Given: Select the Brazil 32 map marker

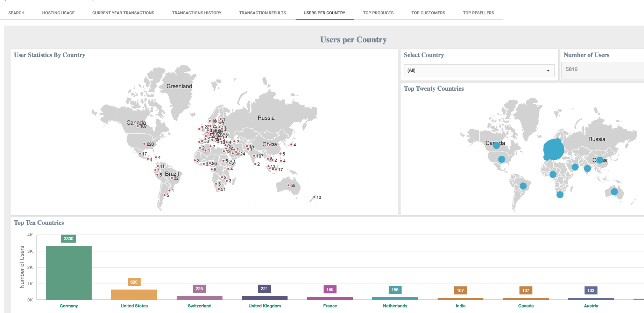Looking at the screenshot, I should 171,178.
